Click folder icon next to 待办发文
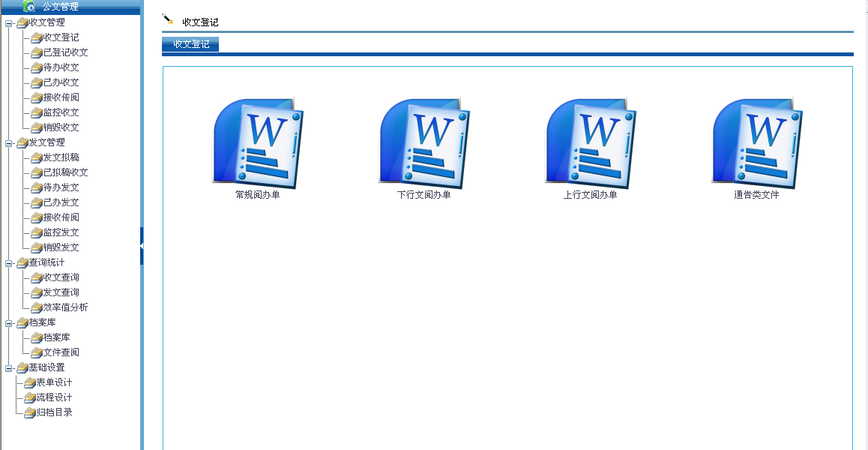The width and height of the screenshot is (868, 450). tap(37, 187)
